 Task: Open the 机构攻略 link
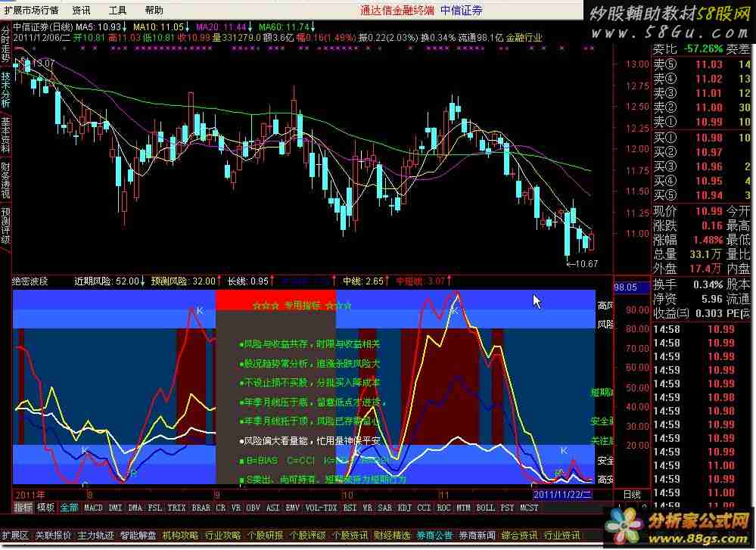(181, 536)
